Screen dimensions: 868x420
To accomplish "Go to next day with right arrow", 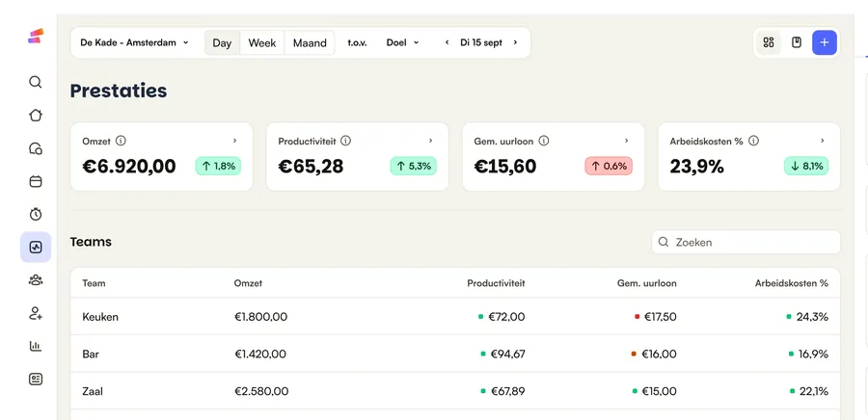I will (515, 42).
